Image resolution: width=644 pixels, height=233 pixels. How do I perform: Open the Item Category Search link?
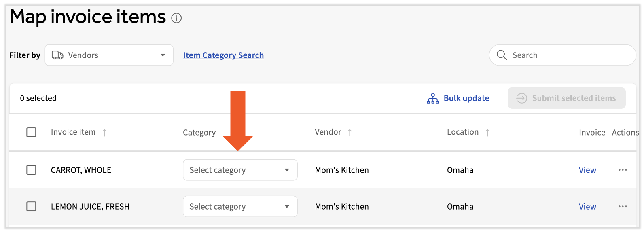[223, 55]
